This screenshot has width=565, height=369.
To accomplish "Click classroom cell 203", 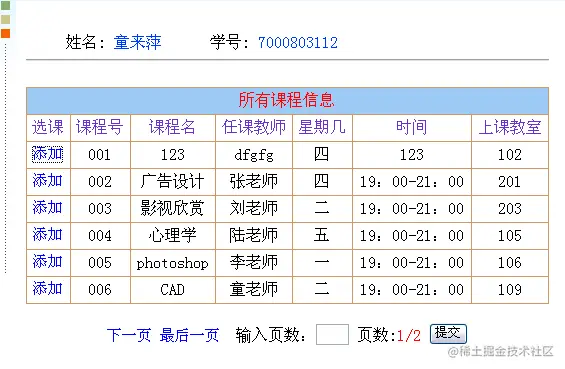I will 510,209.
